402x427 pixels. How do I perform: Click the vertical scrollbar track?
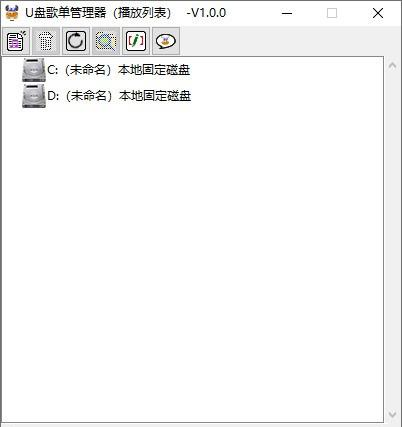pos(392,240)
